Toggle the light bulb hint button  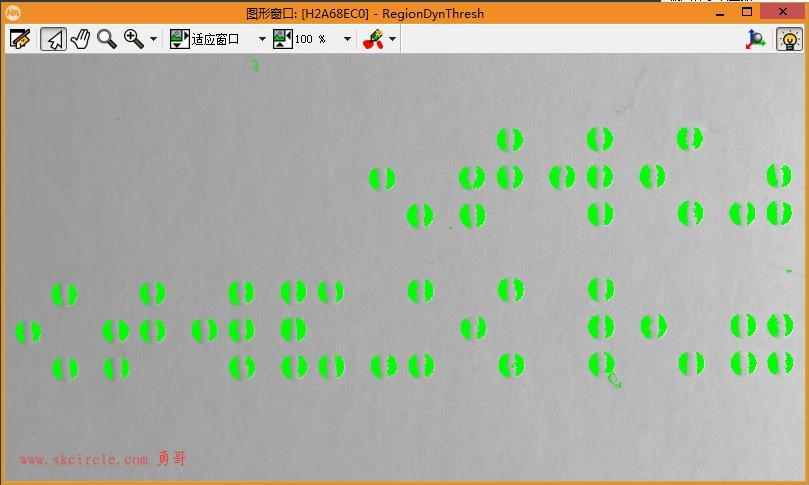click(x=789, y=39)
